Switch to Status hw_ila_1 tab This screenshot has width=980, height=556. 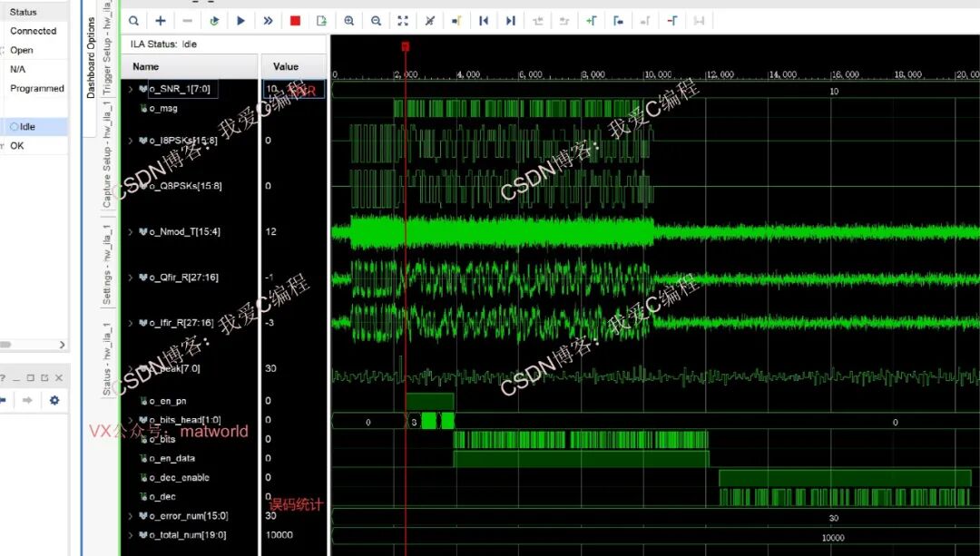[107, 359]
